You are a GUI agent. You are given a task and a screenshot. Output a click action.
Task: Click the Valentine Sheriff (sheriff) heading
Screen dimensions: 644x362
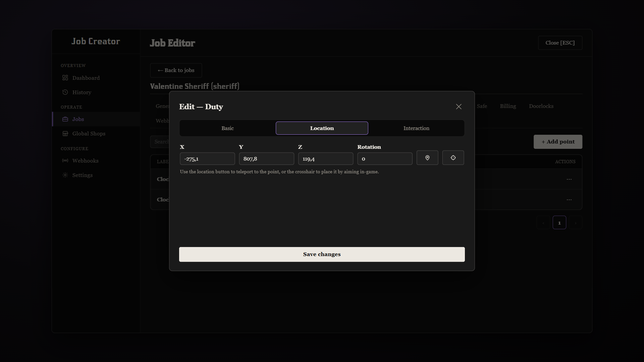pyautogui.click(x=195, y=86)
